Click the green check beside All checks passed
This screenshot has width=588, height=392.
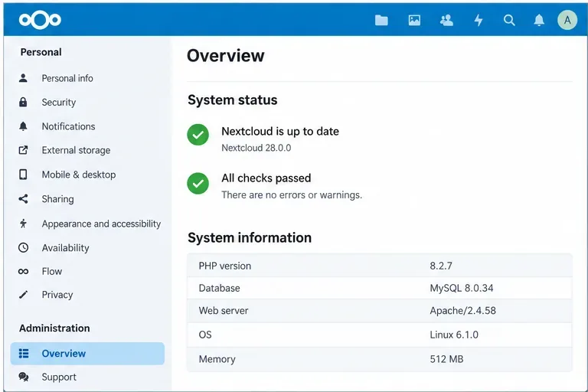click(198, 184)
